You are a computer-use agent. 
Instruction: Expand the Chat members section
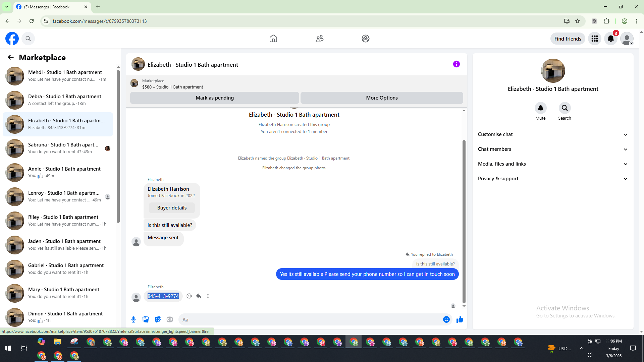pos(552,149)
